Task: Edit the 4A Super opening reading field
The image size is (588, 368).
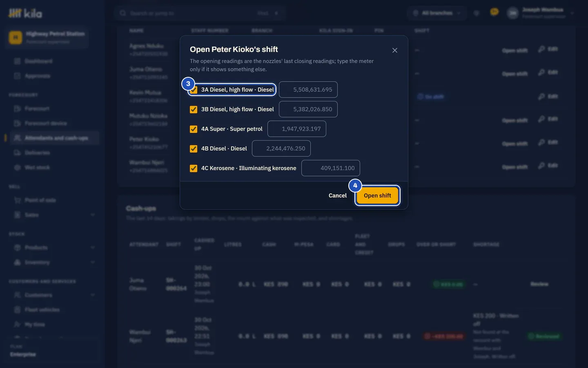Action: (x=297, y=129)
